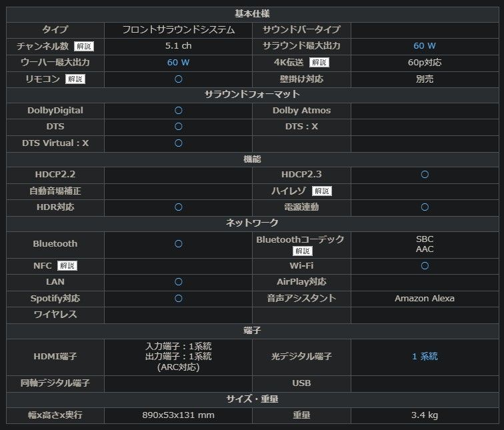This screenshot has height=430, width=504.
Task: Click the フロントサラウンドシステム type value
Action: click(x=178, y=30)
